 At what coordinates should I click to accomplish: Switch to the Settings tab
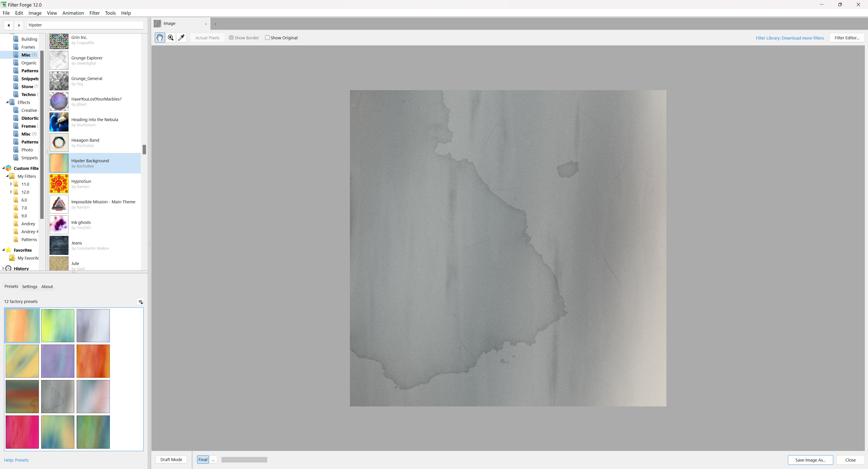[x=30, y=286]
